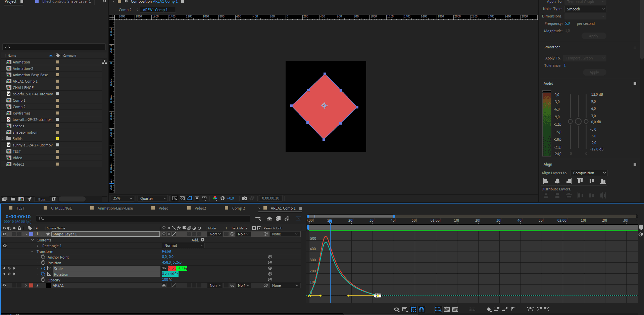Screen dimensions: 644x315
Task: Switch to Comp 2 in viewer breadcrumb
Action: click(x=125, y=10)
